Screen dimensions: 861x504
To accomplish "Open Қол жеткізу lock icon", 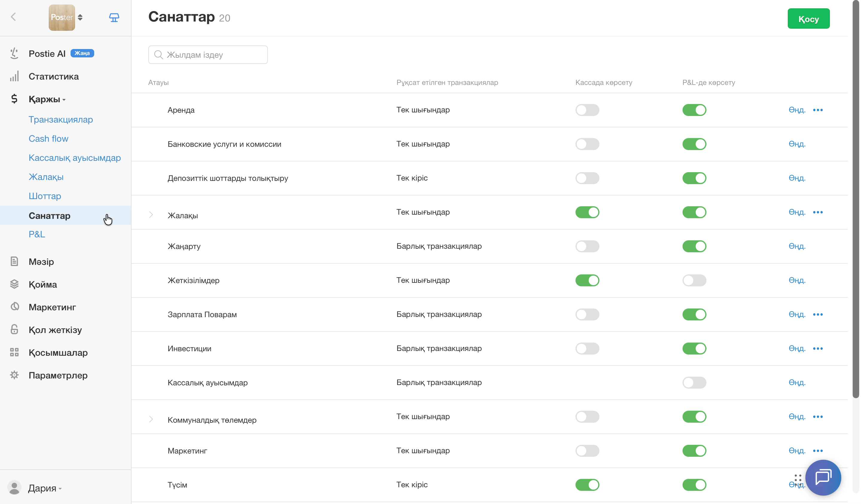I will [14, 330].
